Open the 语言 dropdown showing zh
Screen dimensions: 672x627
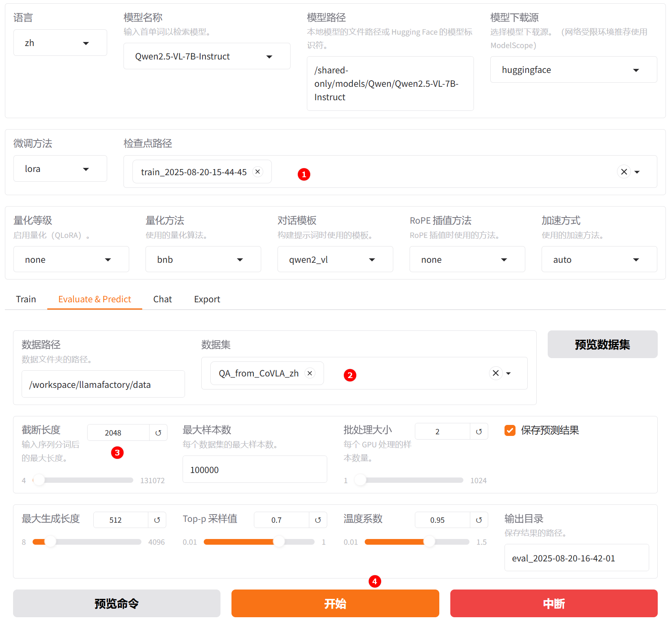[x=60, y=43]
